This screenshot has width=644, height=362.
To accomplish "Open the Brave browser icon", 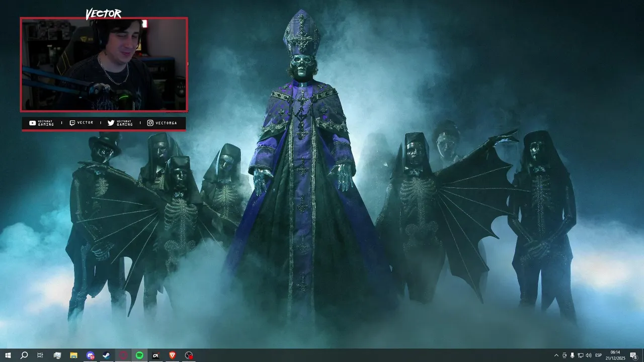I will [x=173, y=355].
